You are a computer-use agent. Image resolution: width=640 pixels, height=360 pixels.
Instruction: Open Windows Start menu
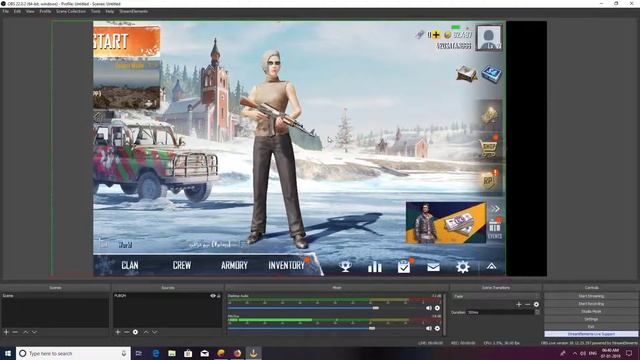click(8, 353)
